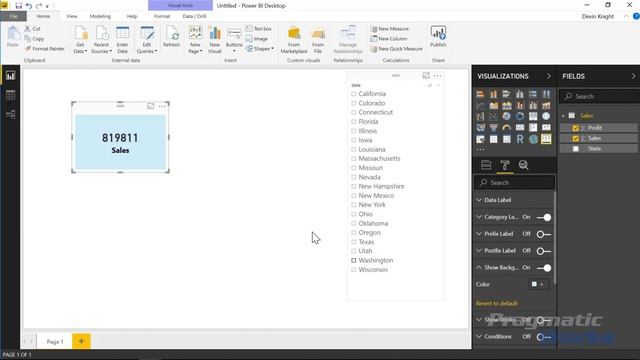640x360 pixels.
Task: Uncheck the Washington checkbox in slicer
Action: click(353, 260)
